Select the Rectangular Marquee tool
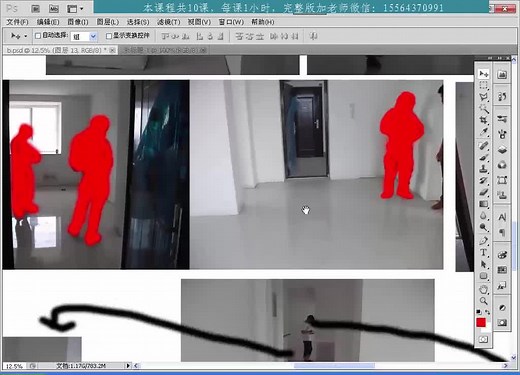 click(483, 85)
